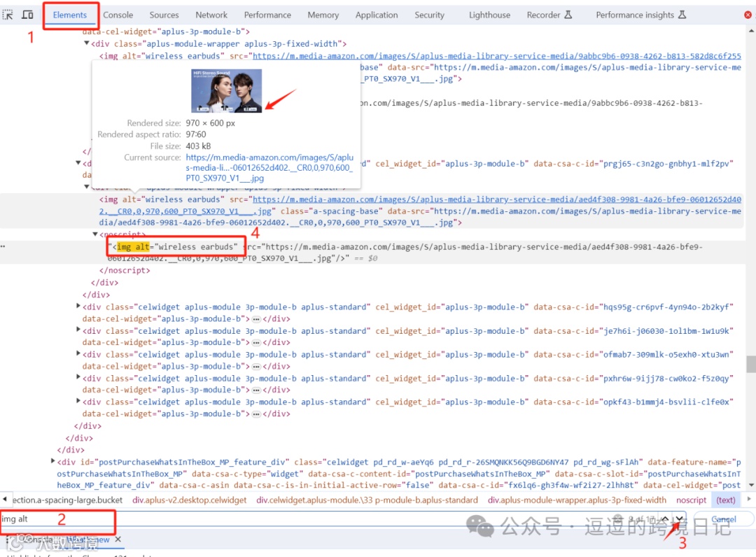Click the Performance insights flask icon
The image size is (756, 557).
click(x=682, y=15)
